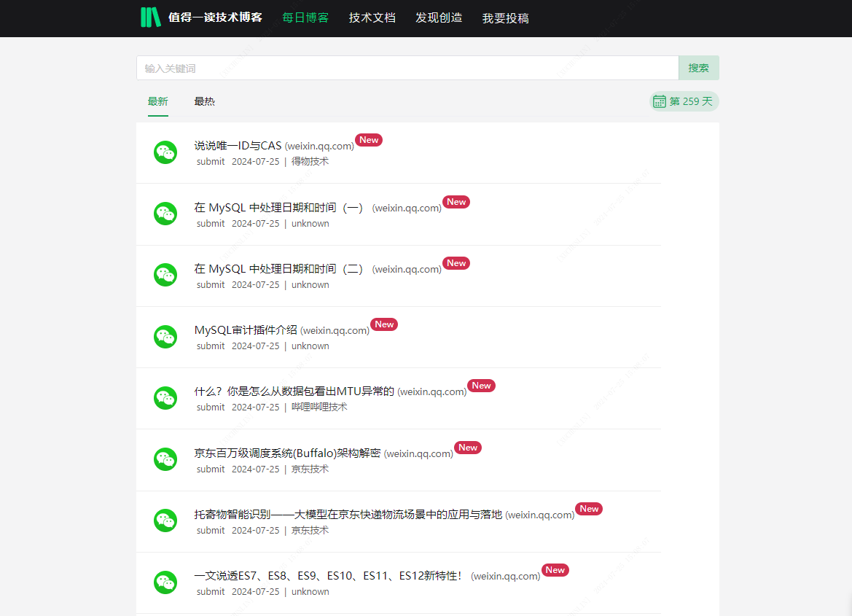Open article 京东百万级调度系统(Buffalo)架构解密
The height and width of the screenshot is (616, 852).
[x=287, y=453]
